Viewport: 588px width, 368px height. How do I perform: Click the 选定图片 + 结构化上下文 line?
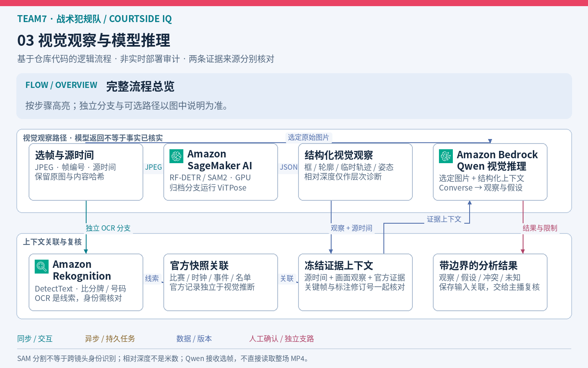(x=481, y=178)
